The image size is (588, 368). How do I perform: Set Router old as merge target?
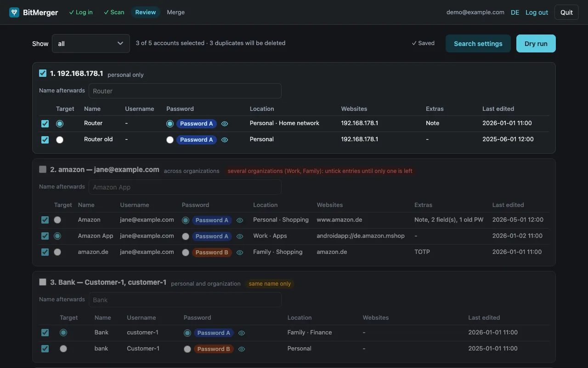(60, 140)
